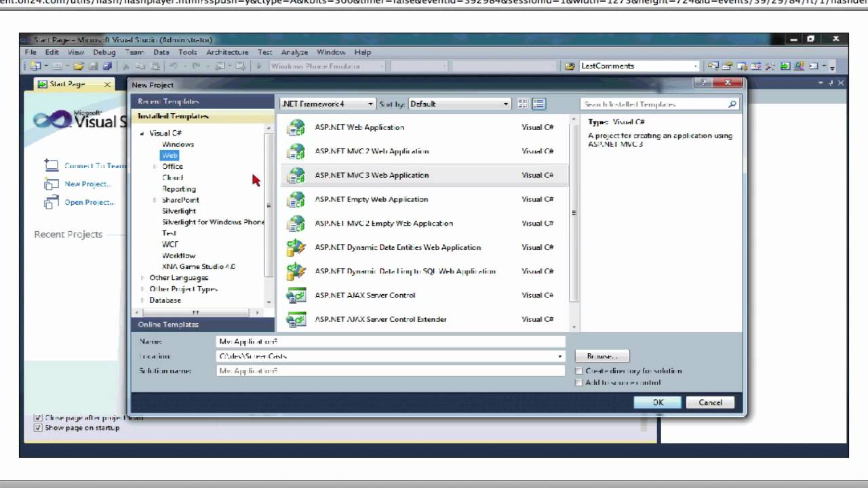868x488 pixels.
Task: Click the Save floppy disk icon
Action: tap(93, 66)
